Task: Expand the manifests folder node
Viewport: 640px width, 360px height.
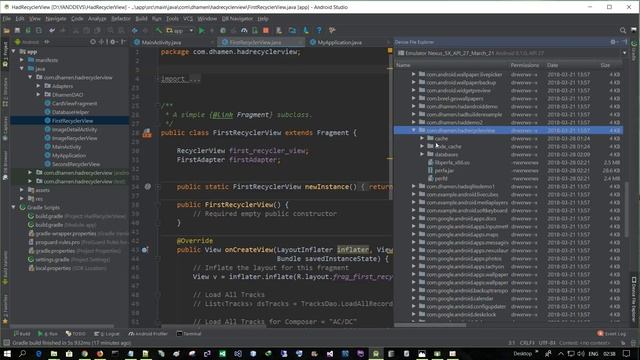Action: click(22, 60)
